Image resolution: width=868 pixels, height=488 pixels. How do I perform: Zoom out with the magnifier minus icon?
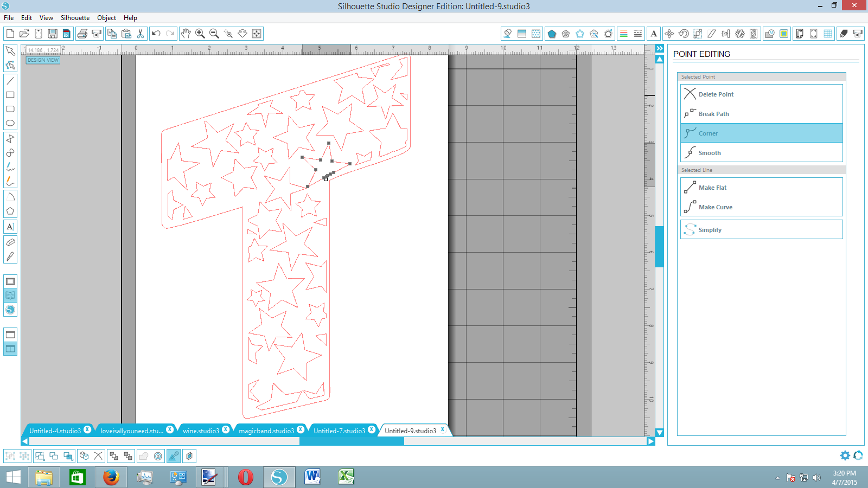[214, 34]
